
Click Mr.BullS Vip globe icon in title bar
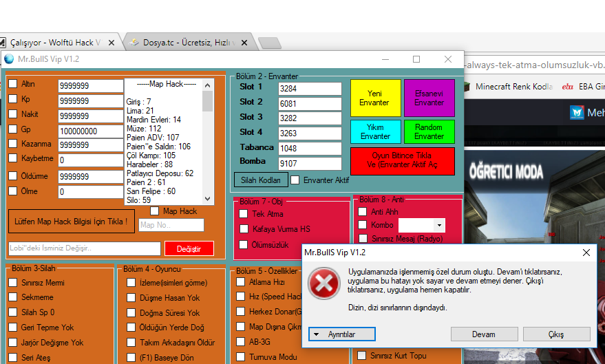9,59
